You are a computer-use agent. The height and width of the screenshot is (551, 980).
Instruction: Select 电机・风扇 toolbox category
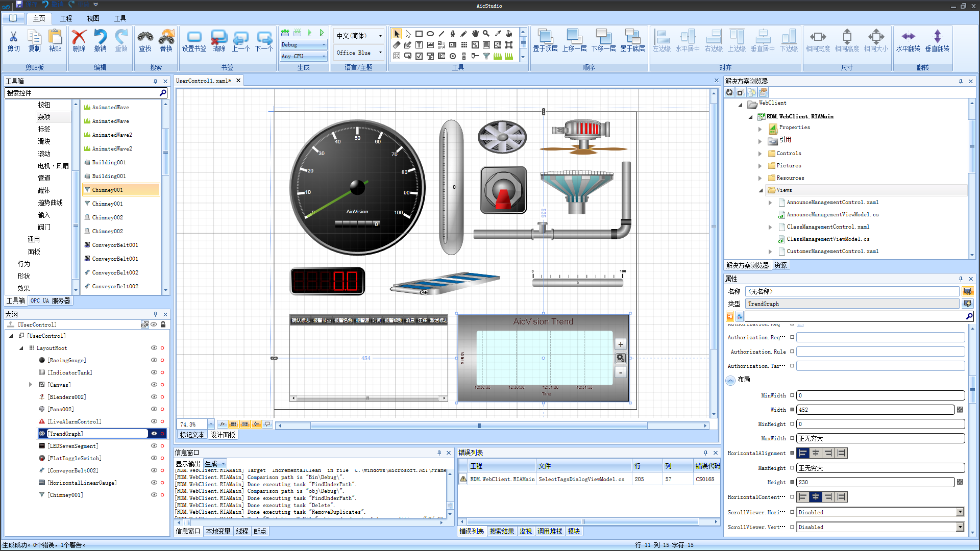53,166
